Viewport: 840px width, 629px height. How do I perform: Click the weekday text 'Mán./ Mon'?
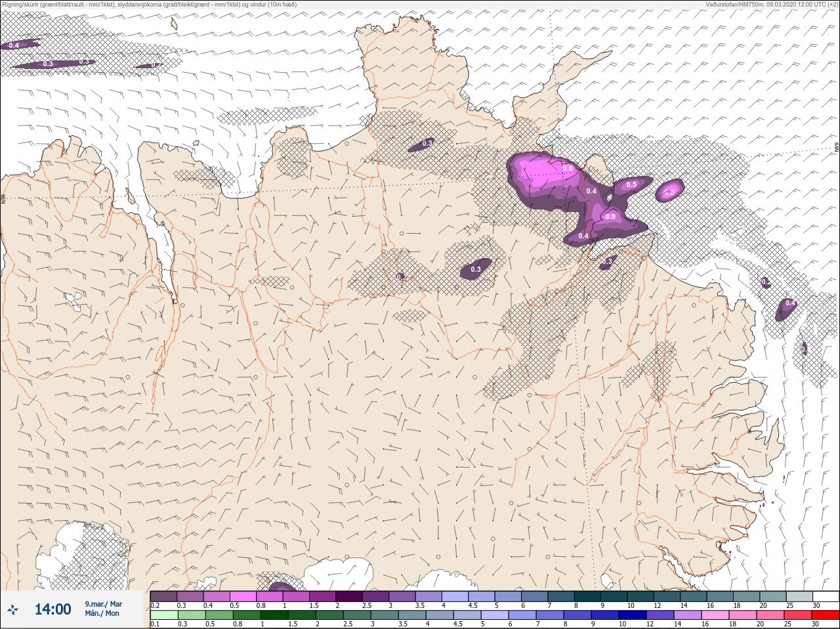click(x=102, y=614)
